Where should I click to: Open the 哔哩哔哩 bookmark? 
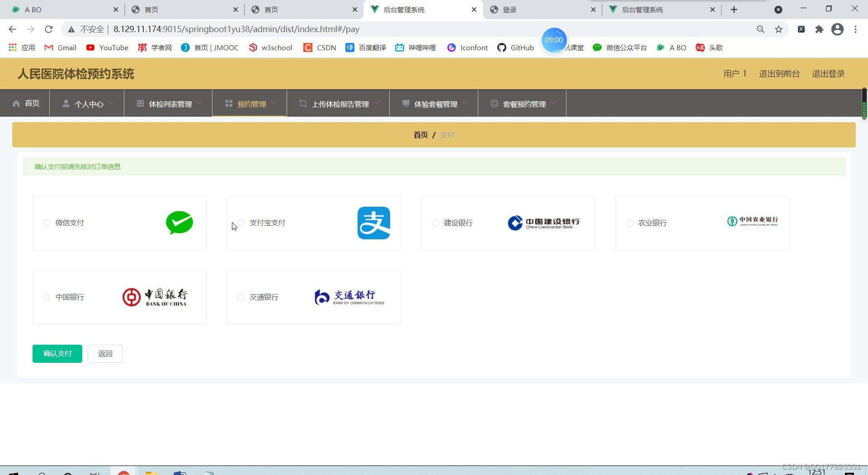pos(415,47)
